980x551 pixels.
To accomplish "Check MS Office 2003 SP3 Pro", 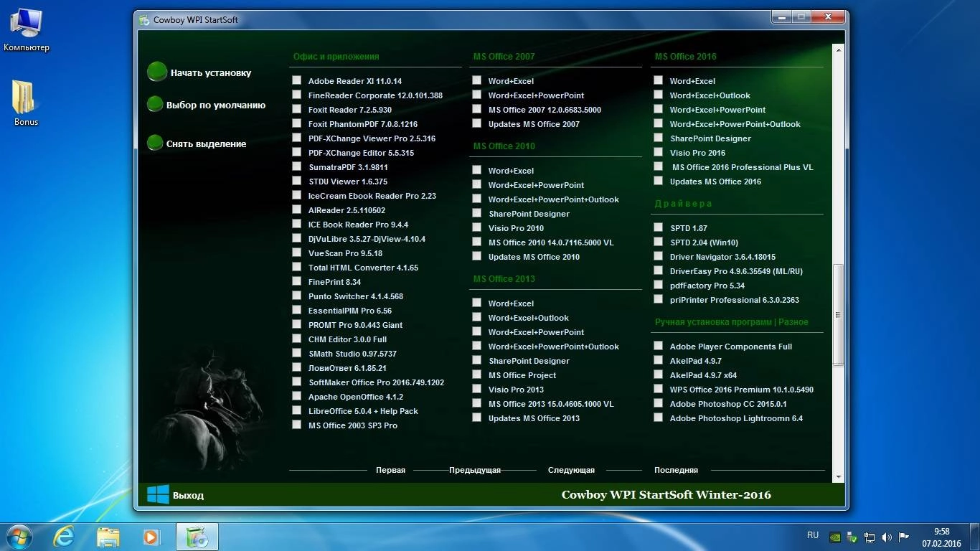I will (x=297, y=425).
